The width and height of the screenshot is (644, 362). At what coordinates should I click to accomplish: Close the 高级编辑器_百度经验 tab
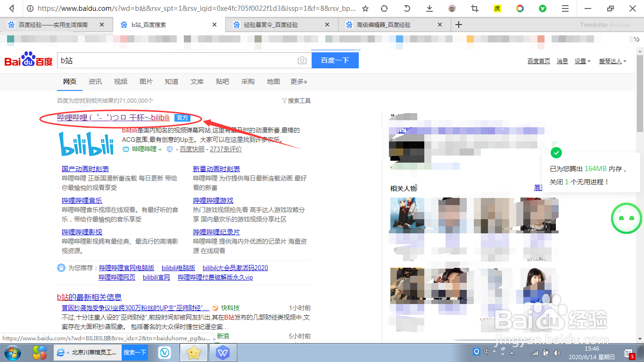(440, 25)
